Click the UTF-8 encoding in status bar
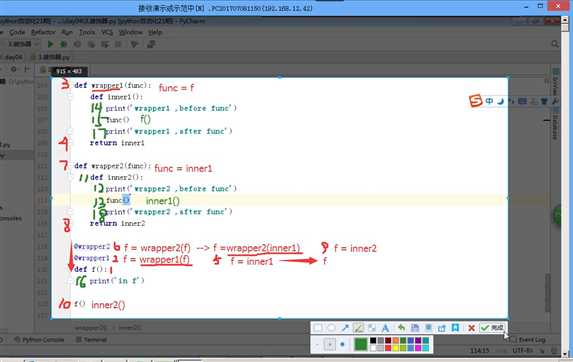This screenshot has width=573, height=362. (522, 351)
